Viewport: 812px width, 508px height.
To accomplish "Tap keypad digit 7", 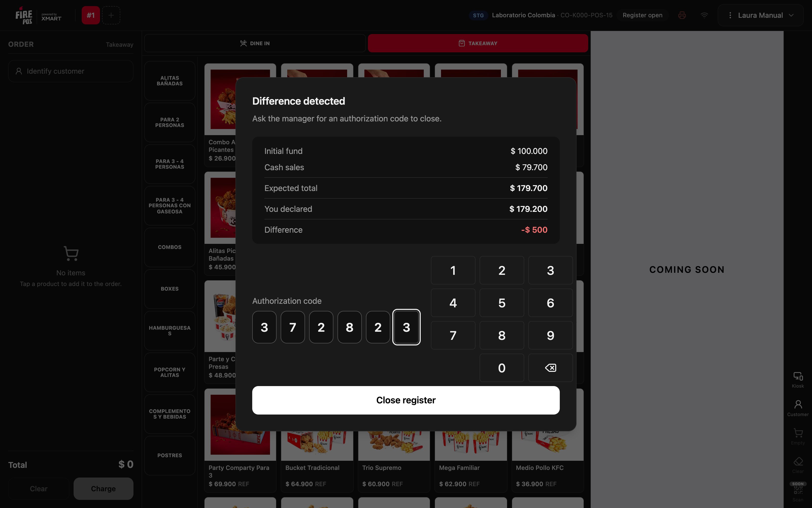I will tap(453, 335).
